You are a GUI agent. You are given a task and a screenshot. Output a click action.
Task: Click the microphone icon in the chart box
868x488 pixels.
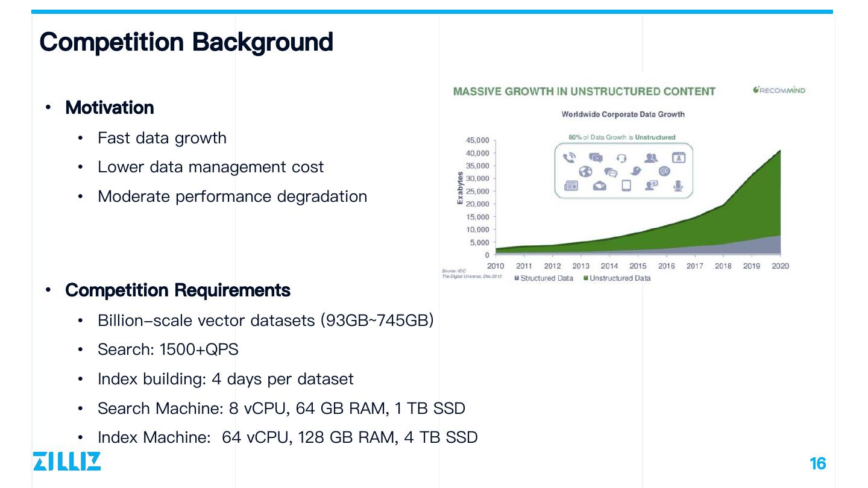(x=678, y=186)
